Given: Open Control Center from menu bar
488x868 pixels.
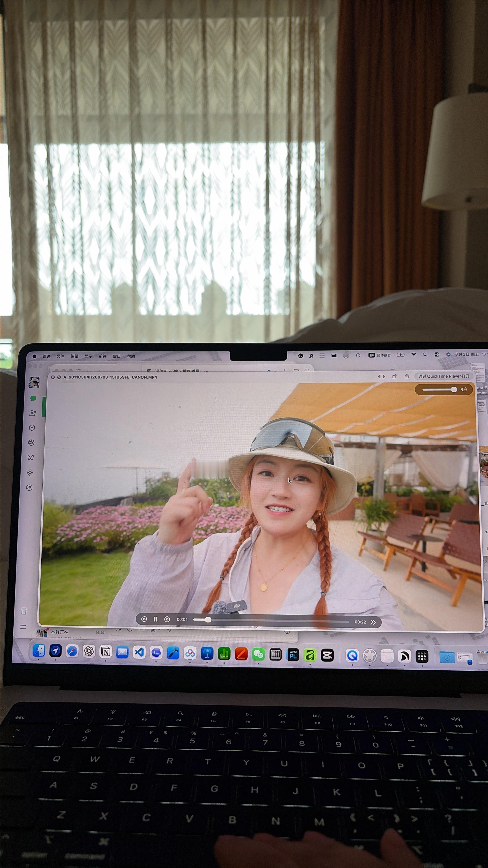Looking at the screenshot, I should tap(437, 355).
